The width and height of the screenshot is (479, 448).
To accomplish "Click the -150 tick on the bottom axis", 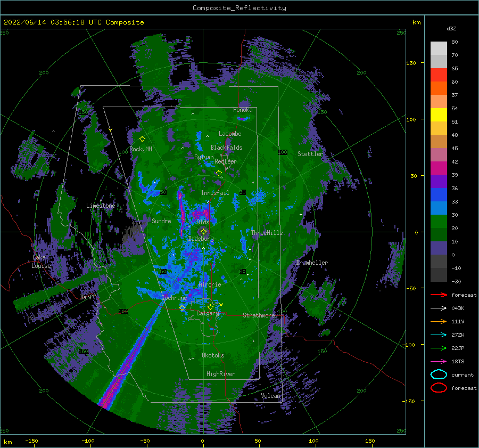I will click(31, 441).
